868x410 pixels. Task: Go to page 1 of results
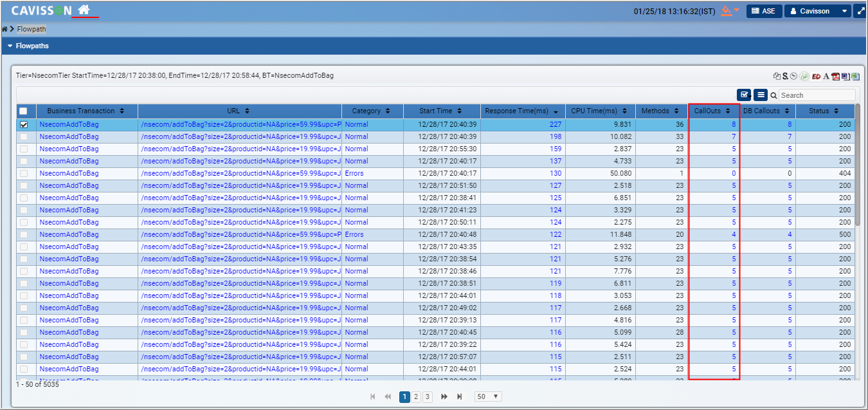point(404,396)
